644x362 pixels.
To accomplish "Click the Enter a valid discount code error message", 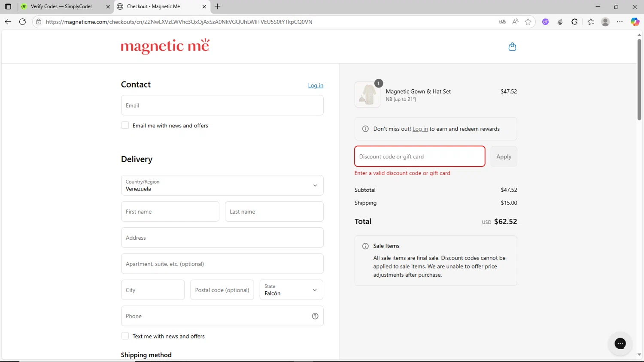I will 402,173.
